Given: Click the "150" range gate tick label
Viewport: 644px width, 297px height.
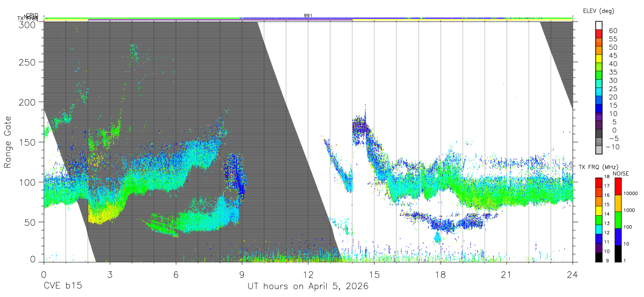Looking at the screenshot, I should (x=27, y=142).
